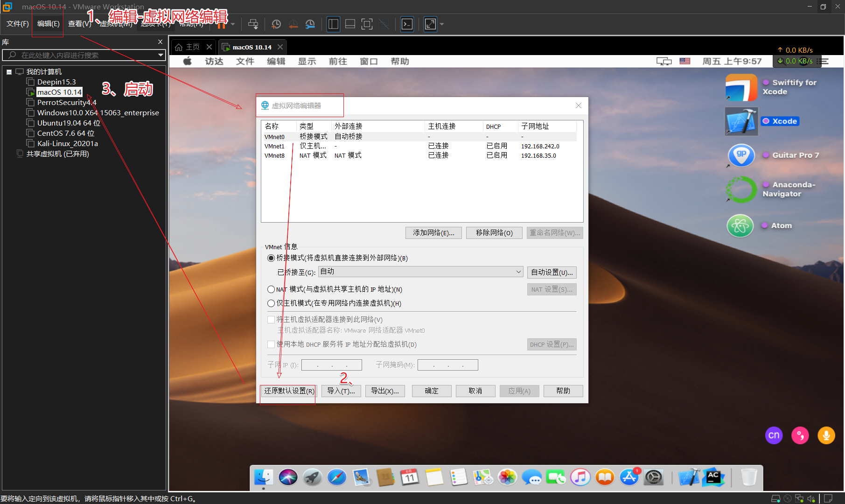Revert to snapshot using the orange arrow icon
Image resolution: width=845 pixels, height=504 pixels.
[293, 24]
